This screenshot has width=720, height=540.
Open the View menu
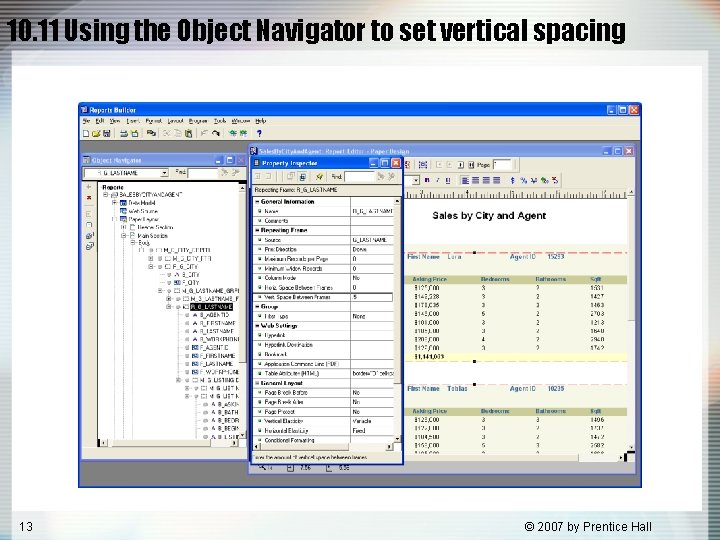115,121
